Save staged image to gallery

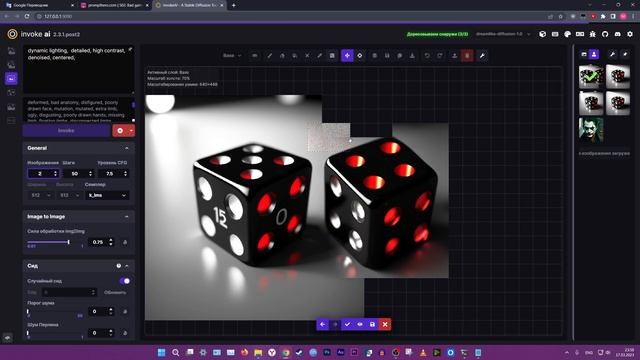(x=372, y=324)
